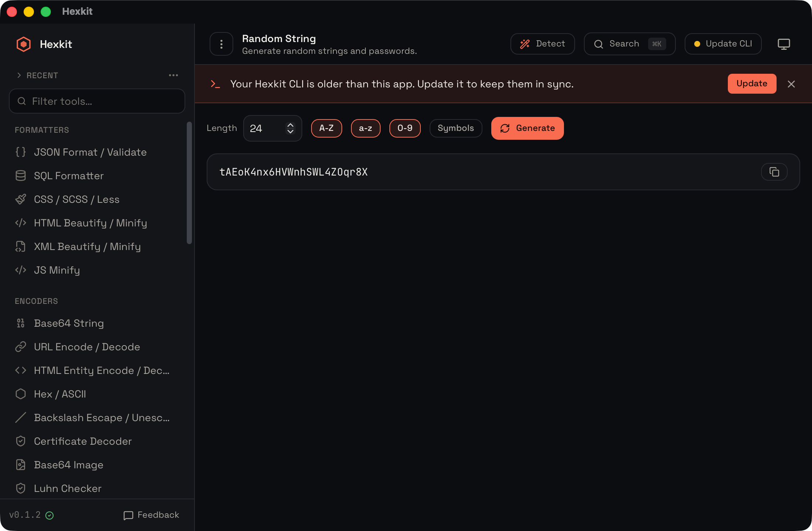Click the Base64 String binary icon
The image size is (812, 531).
click(x=21, y=323)
